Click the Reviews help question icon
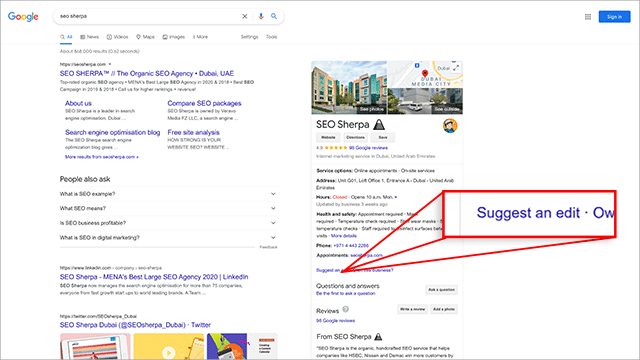 click(x=346, y=309)
